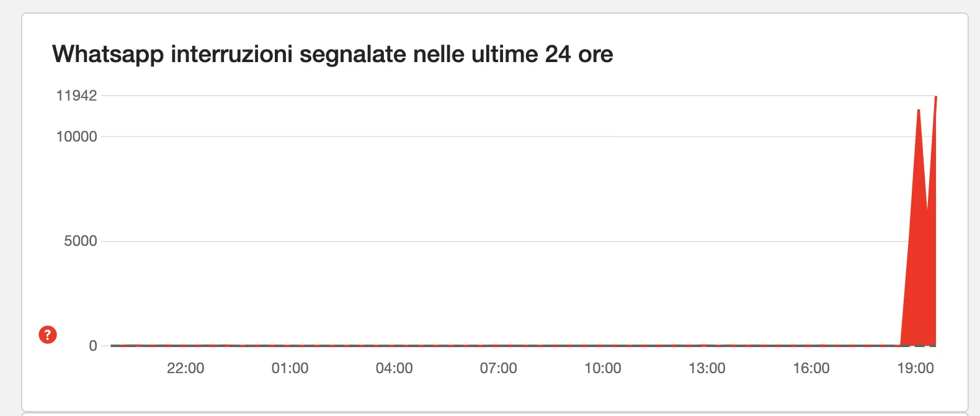The width and height of the screenshot is (980, 416).
Task: Select the 10:00 time label
Action: click(x=602, y=368)
